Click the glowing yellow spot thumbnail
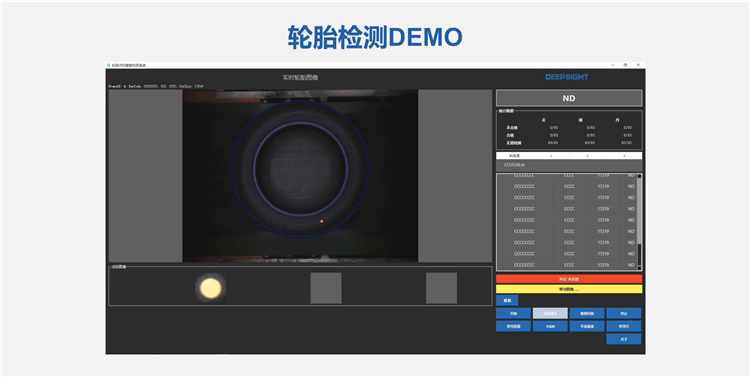This screenshot has width=750, height=377. [x=210, y=288]
